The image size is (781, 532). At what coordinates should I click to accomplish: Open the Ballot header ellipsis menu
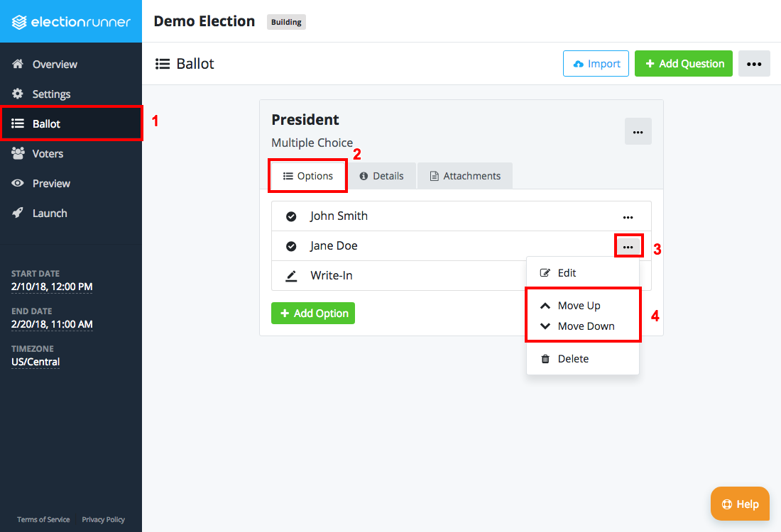754,64
